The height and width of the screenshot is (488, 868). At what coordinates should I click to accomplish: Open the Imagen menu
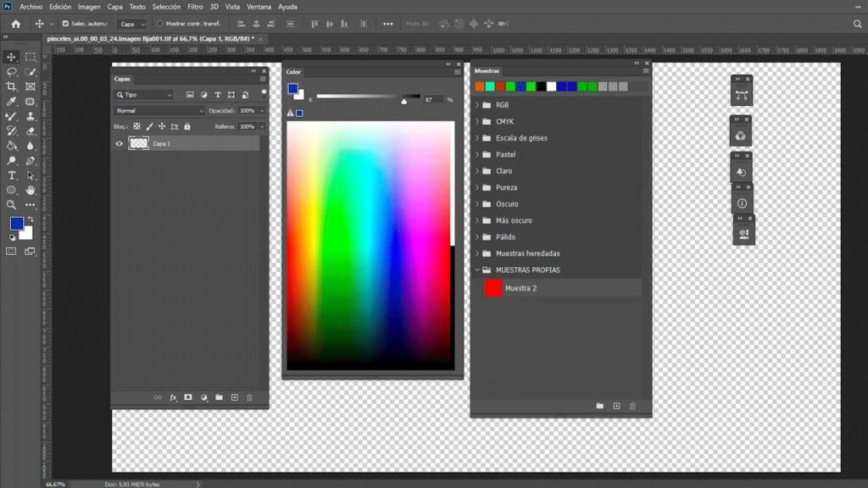pyautogui.click(x=88, y=6)
